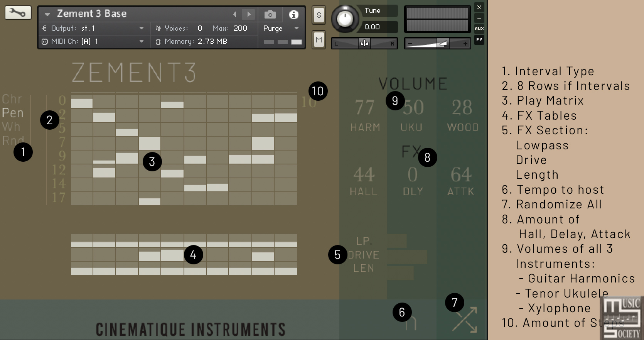Image resolution: width=644 pixels, height=340 pixels.
Task: Minimize instrument view with minus button
Action: pyautogui.click(x=479, y=18)
